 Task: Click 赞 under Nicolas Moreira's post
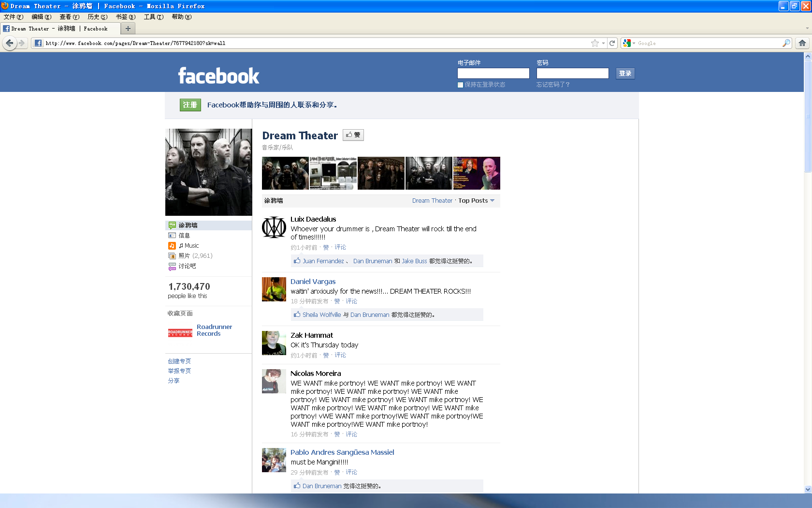[x=337, y=434]
